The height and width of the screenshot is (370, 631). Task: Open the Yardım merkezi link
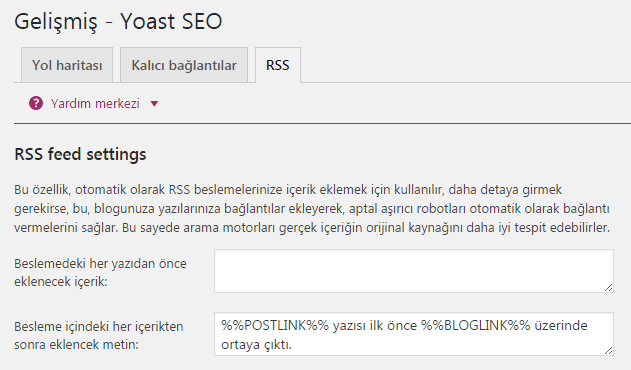[95, 103]
